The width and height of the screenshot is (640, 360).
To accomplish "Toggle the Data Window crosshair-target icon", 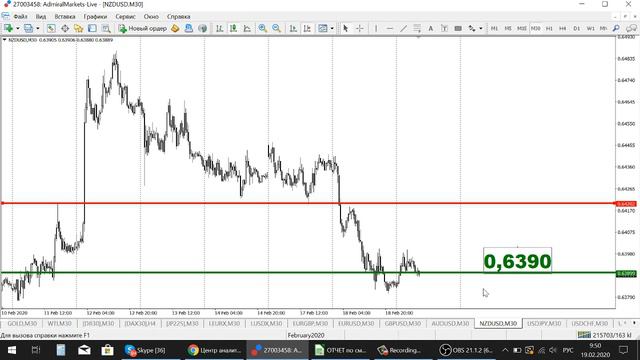I will [x=65, y=28].
